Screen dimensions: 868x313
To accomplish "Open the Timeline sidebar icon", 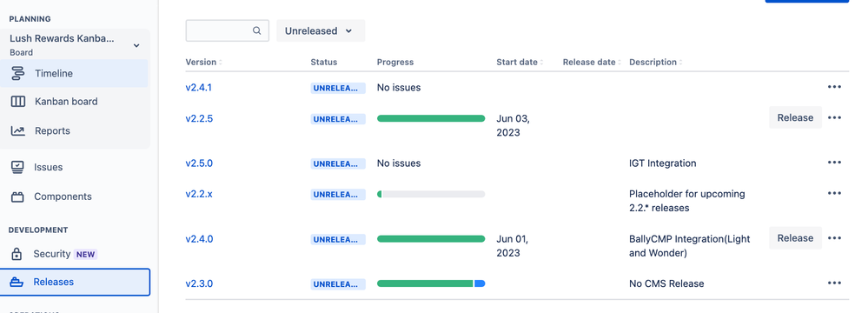I will [x=17, y=73].
